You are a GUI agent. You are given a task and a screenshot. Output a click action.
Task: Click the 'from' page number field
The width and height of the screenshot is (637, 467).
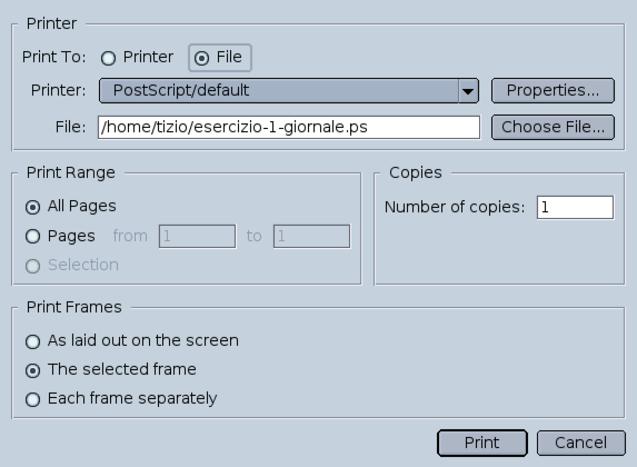(196, 237)
